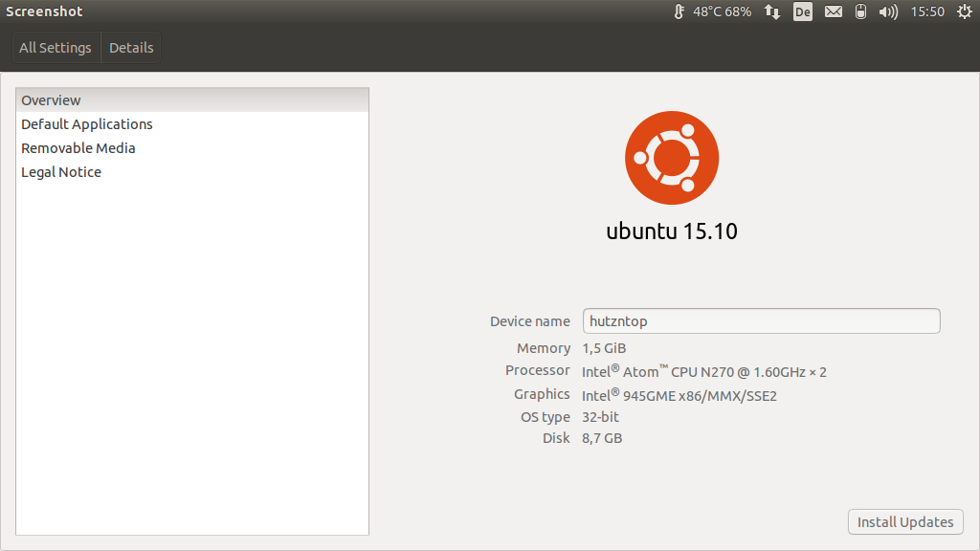Click the Device name field hutzntop
The width and height of the screenshot is (980, 551).
761,321
